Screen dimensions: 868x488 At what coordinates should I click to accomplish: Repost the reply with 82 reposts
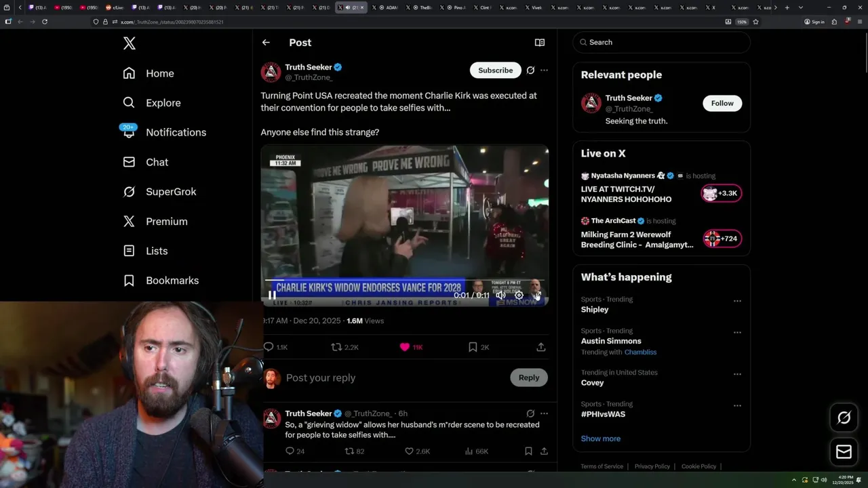[x=355, y=451]
